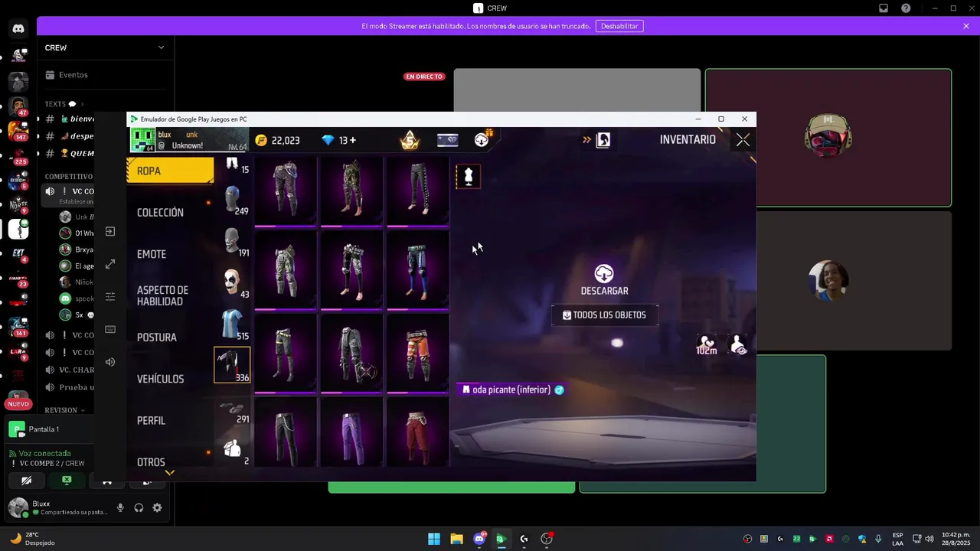Click the emulator fullscreen expand arrows icon
The width and height of the screenshot is (980, 551).
tap(110, 264)
